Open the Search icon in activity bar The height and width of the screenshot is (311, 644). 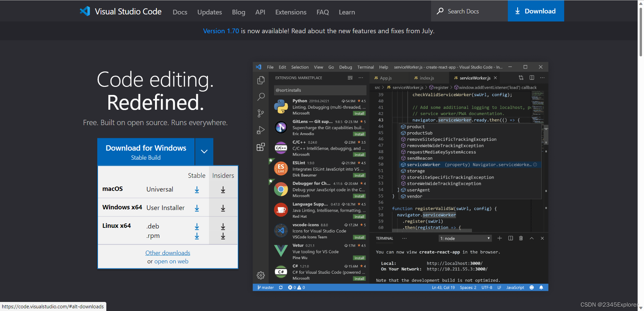261,97
